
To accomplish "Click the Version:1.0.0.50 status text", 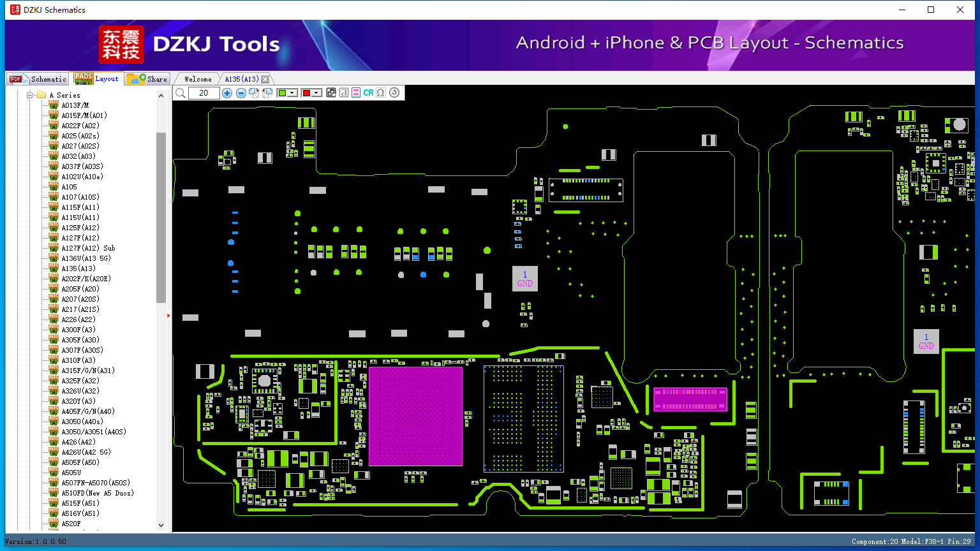I will [x=36, y=541].
